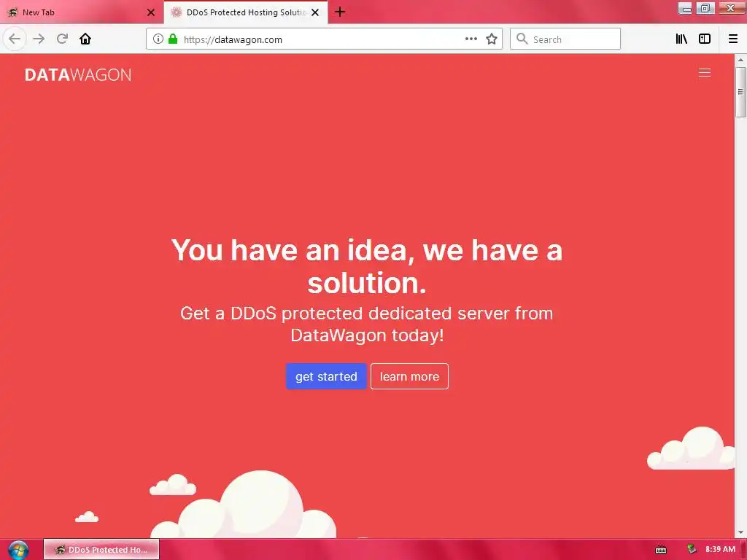
Task: Open the page actions three-dots menu
Action: point(471,39)
